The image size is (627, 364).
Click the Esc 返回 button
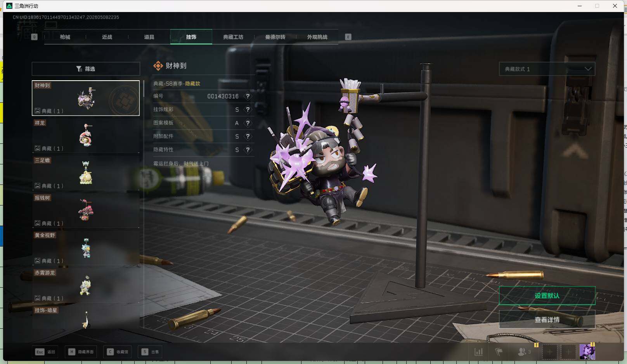click(45, 352)
